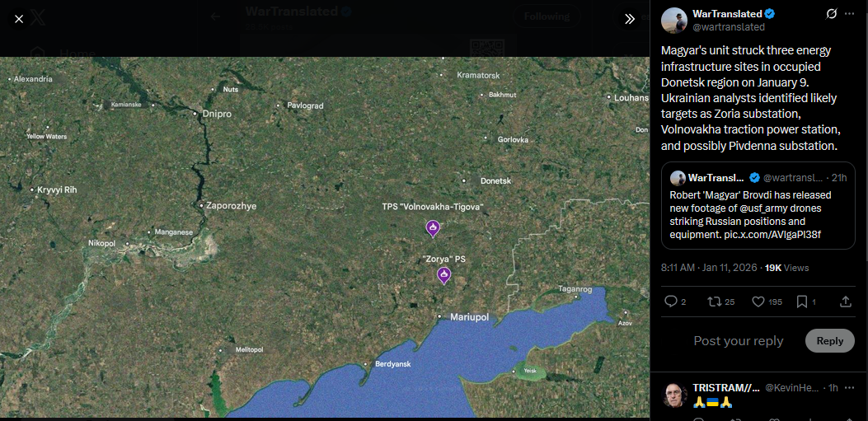Screen dimensions: 868x421
Task: Click WarTranslated's profile avatar
Action: click(674, 21)
